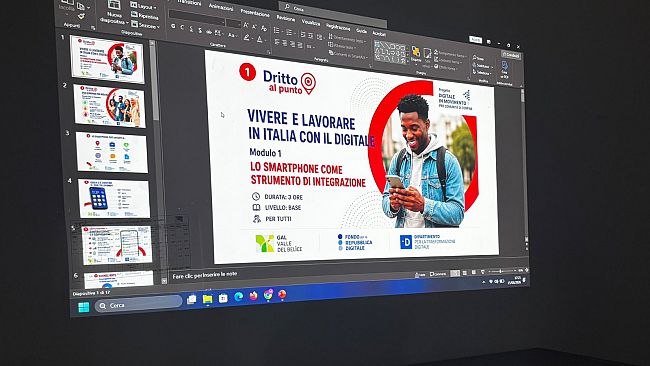Click the Allinea testo button
Viewport: 650px width, 366px height.
[343, 46]
